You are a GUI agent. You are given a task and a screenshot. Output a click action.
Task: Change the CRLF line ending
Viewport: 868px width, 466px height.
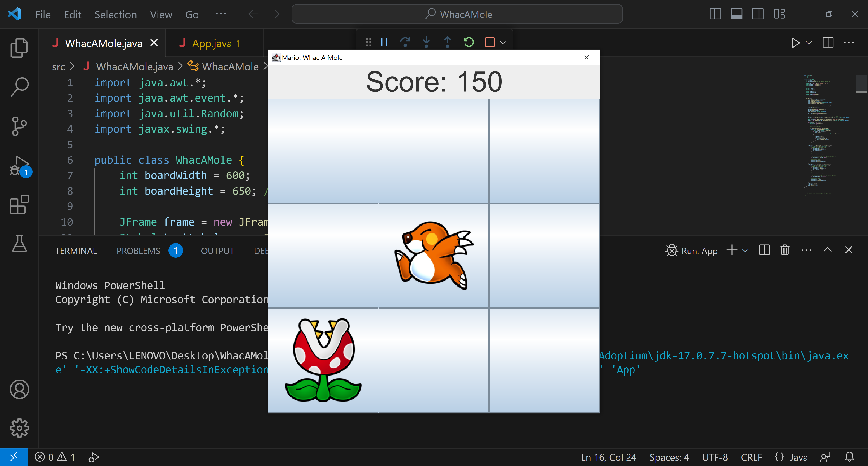pyautogui.click(x=751, y=457)
